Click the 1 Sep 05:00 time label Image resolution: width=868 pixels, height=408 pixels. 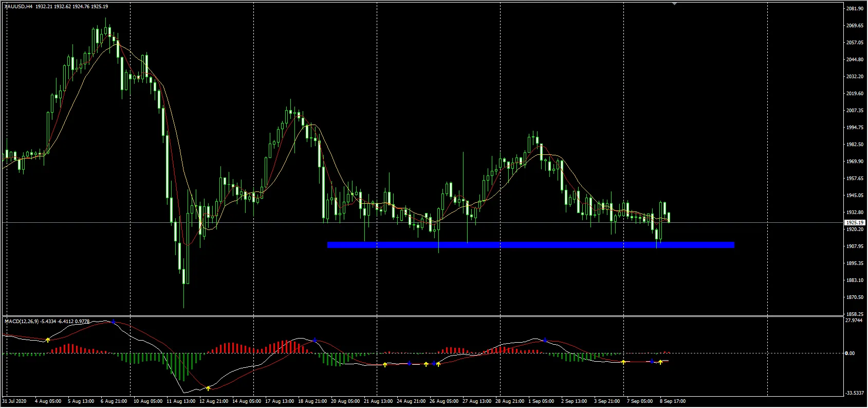[x=541, y=401]
